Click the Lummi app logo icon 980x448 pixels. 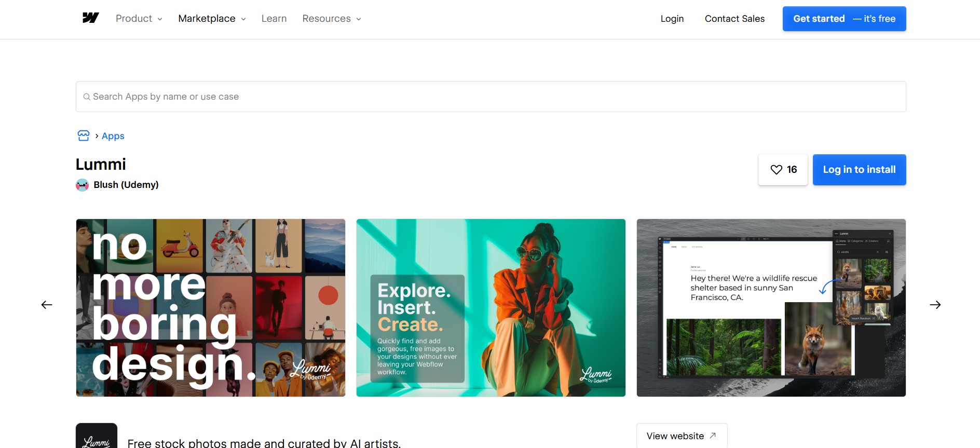[97, 436]
